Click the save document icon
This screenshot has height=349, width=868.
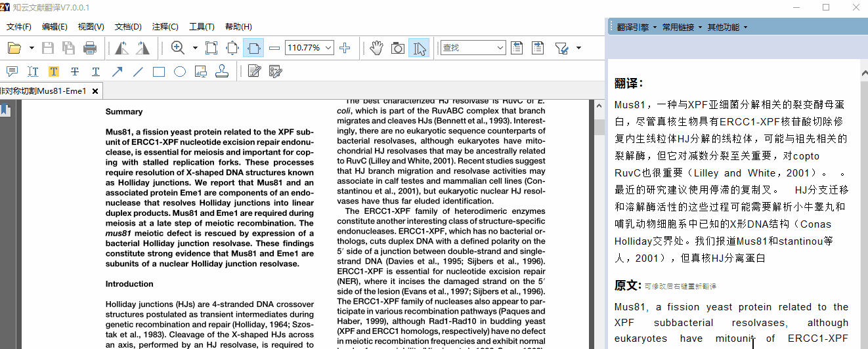(48, 48)
